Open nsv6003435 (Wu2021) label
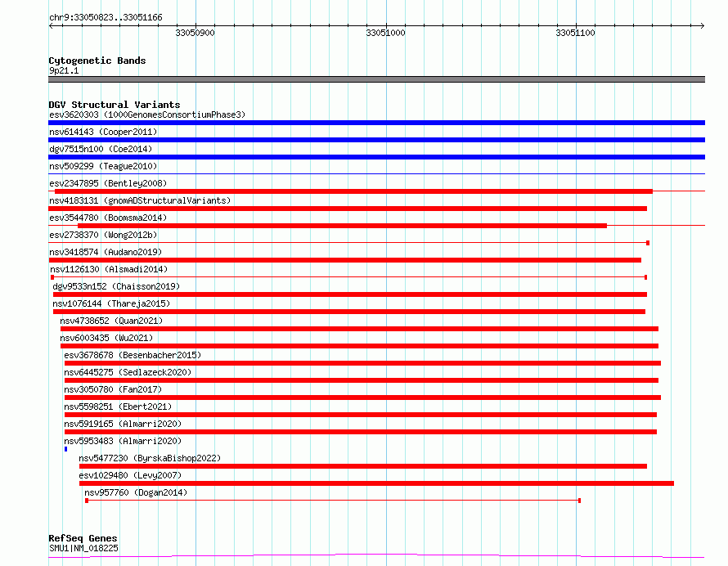The width and height of the screenshot is (728, 566). click(106, 338)
